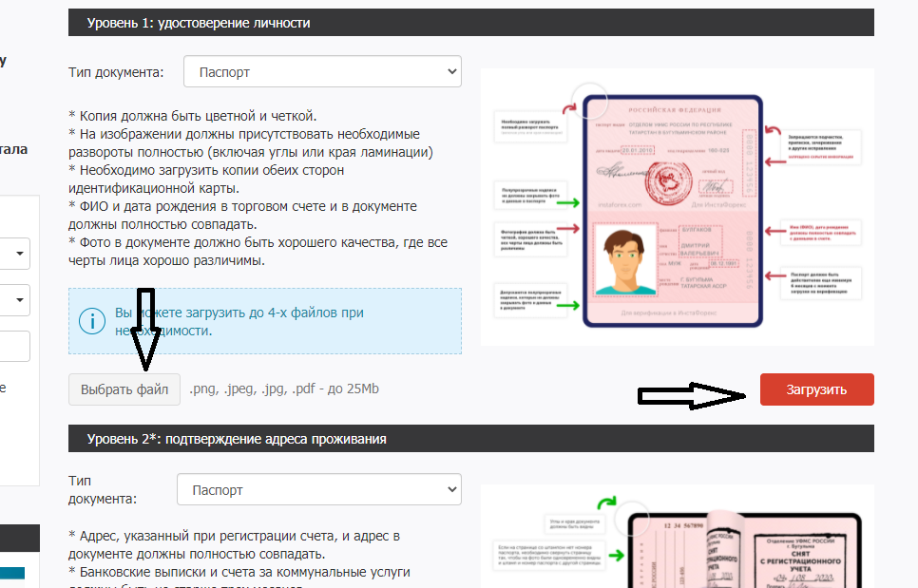Expand the lower dropdown in left sidebar
918x588 pixels.
[x=17, y=300]
